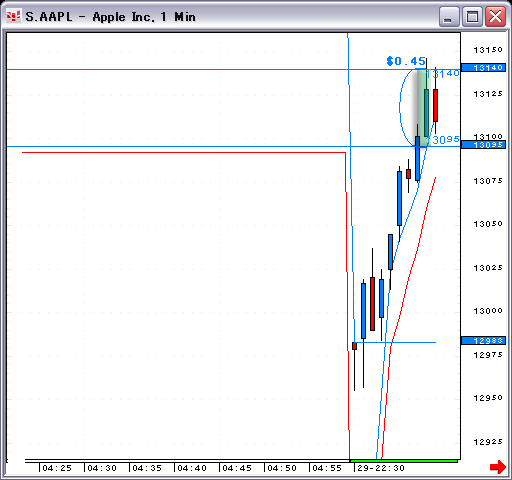Click the 13075 price axis label

488,181
